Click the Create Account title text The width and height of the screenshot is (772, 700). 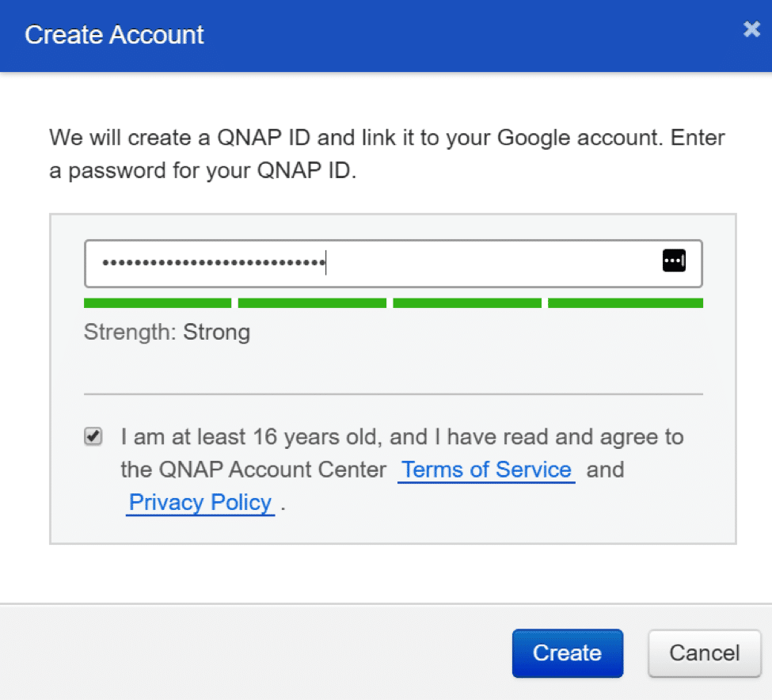coord(114,35)
